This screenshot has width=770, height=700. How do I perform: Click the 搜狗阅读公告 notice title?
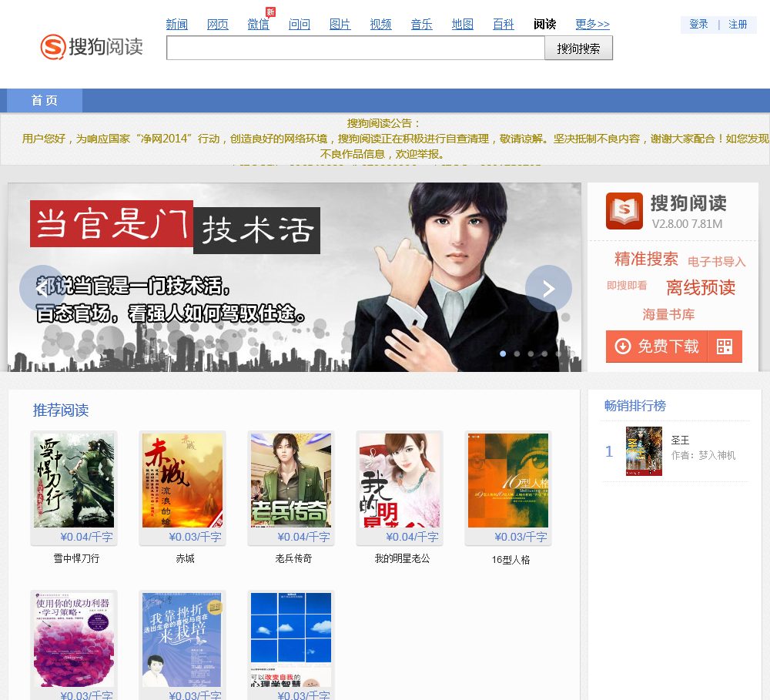[x=384, y=123]
